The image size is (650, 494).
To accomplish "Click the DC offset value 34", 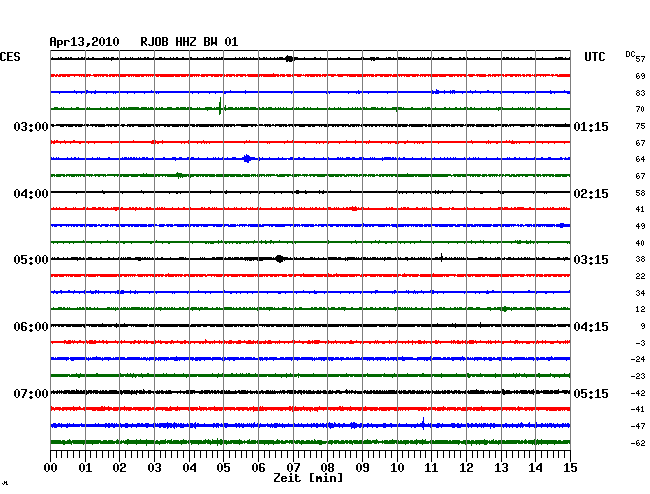I will point(640,293).
